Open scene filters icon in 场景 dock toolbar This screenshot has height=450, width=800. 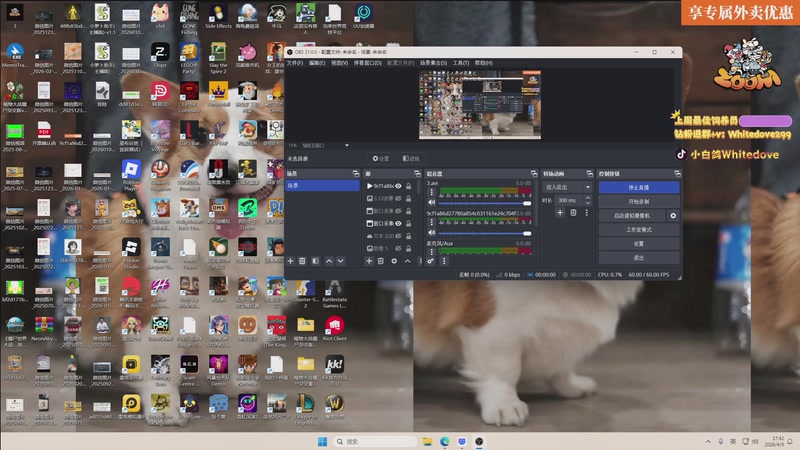coord(315,261)
